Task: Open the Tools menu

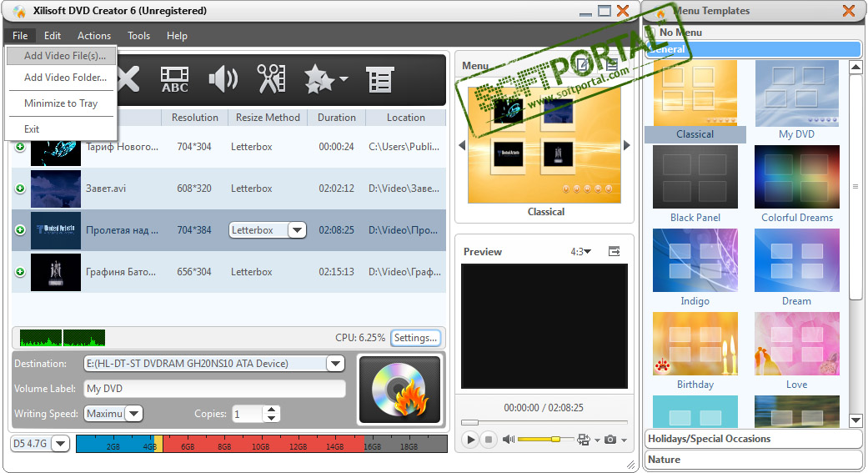Action: (139, 35)
